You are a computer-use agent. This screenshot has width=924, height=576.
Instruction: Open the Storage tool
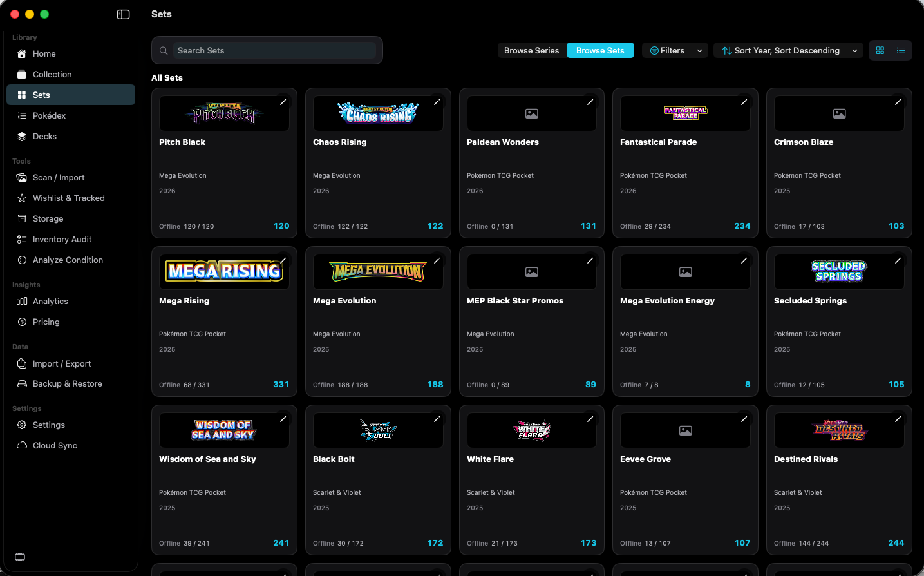tap(71, 218)
